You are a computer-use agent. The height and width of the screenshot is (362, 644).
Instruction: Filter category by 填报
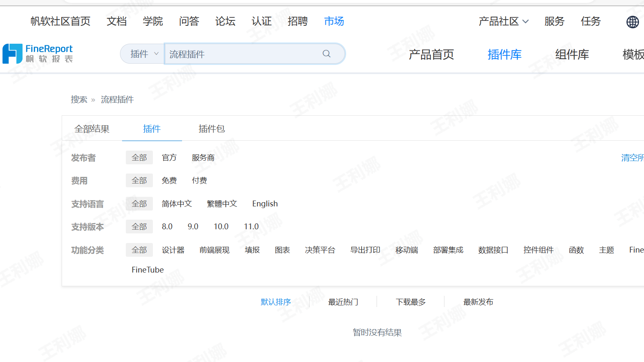coord(252,250)
